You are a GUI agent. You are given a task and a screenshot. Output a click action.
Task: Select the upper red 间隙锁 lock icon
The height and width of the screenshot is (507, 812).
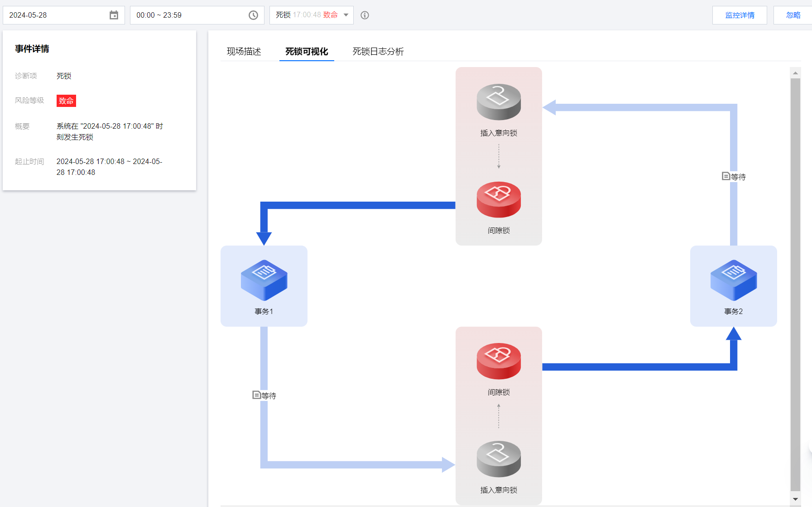pos(499,200)
